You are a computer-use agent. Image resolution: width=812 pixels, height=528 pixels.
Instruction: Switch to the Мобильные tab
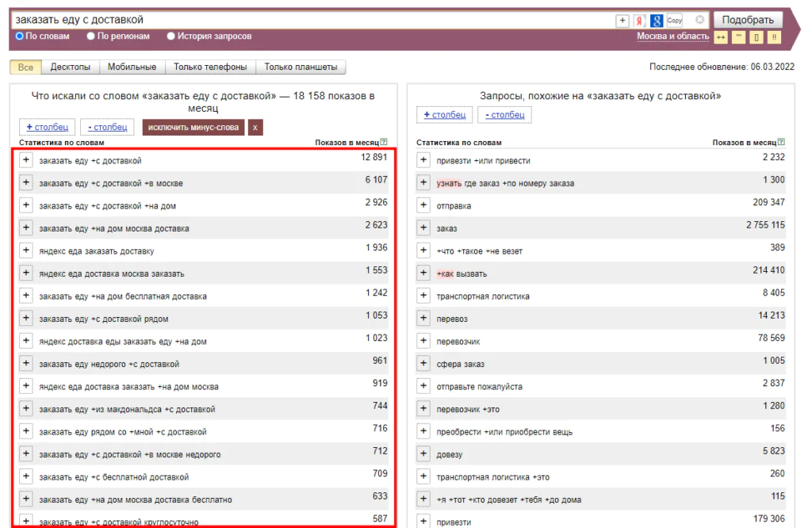click(132, 67)
